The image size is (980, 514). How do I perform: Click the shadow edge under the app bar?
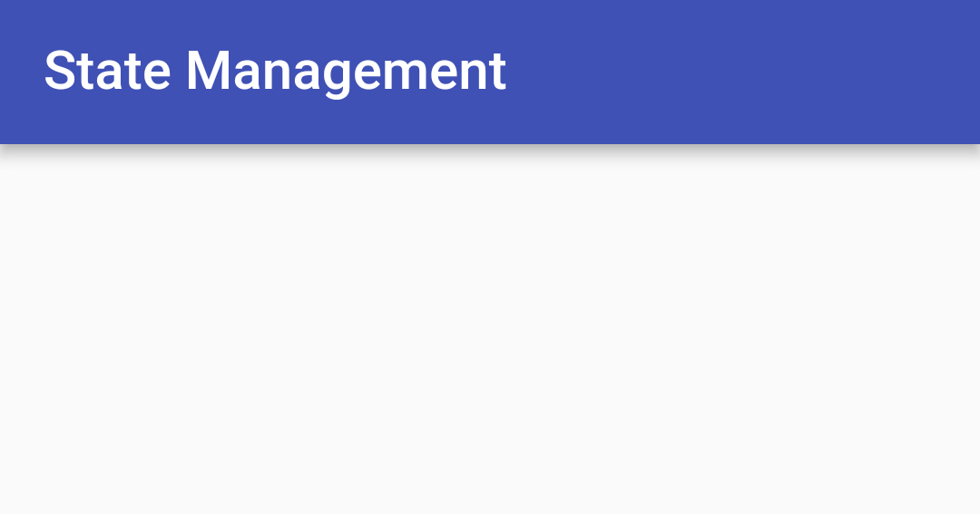tap(490, 149)
